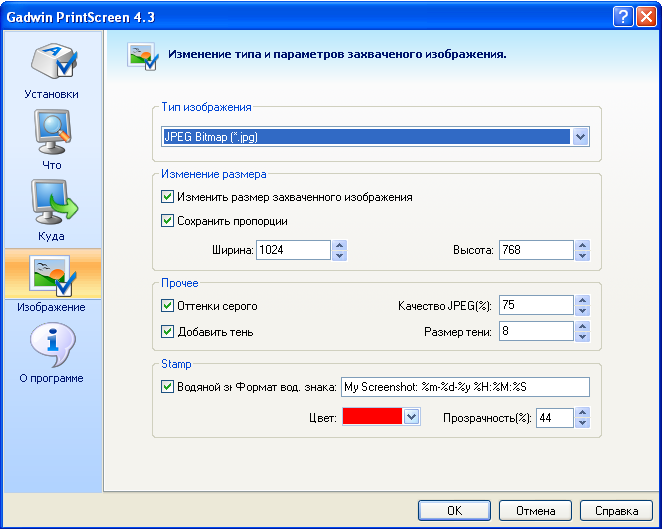Click the Размер тени field showing 8
The image size is (662, 529).
click(x=536, y=331)
